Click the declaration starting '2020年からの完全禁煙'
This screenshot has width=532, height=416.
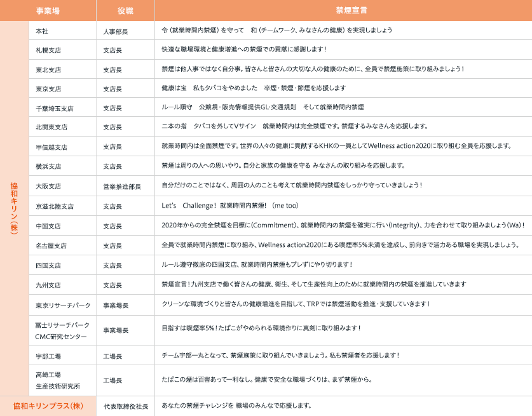[x=343, y=225]
